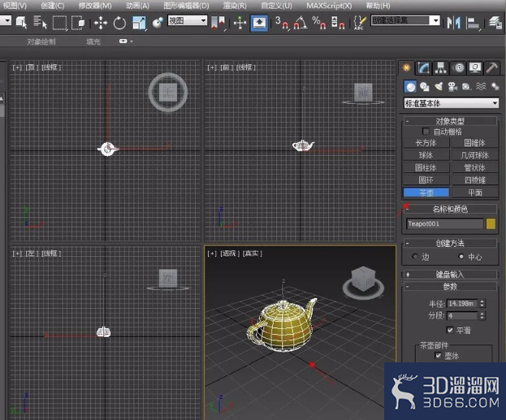Enable the 自动栅格 checkbox
The height and width of the screenshot is (420, 506).
[426, 132]
